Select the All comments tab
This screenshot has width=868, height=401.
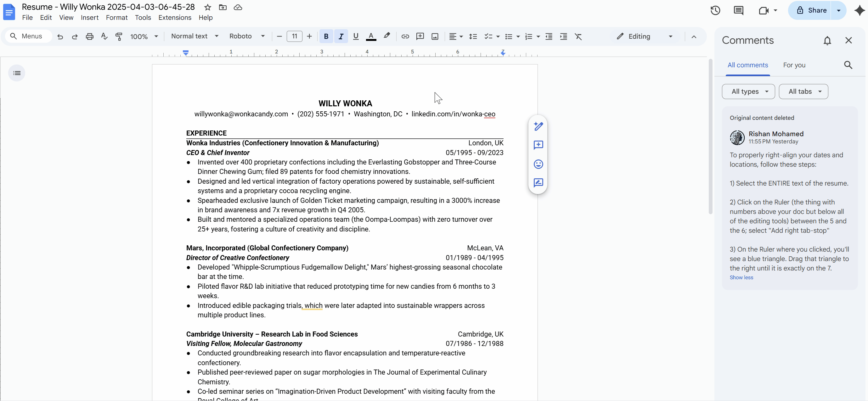tap(747, 65)
